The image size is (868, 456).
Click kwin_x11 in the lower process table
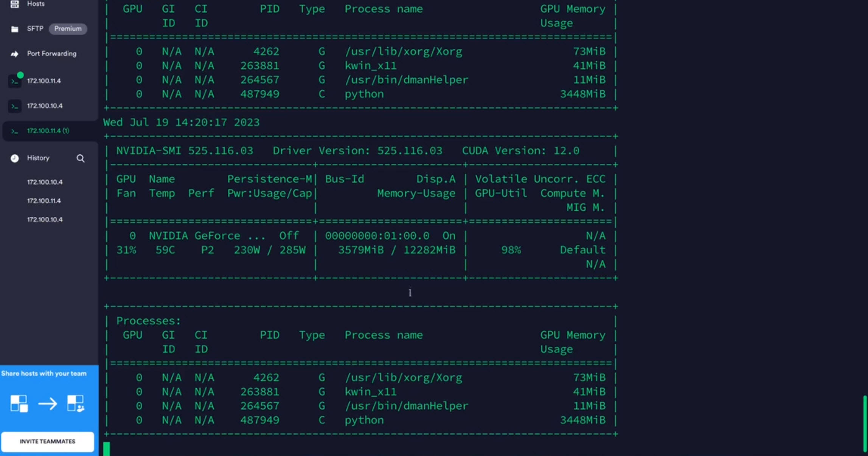click(371, 392)
